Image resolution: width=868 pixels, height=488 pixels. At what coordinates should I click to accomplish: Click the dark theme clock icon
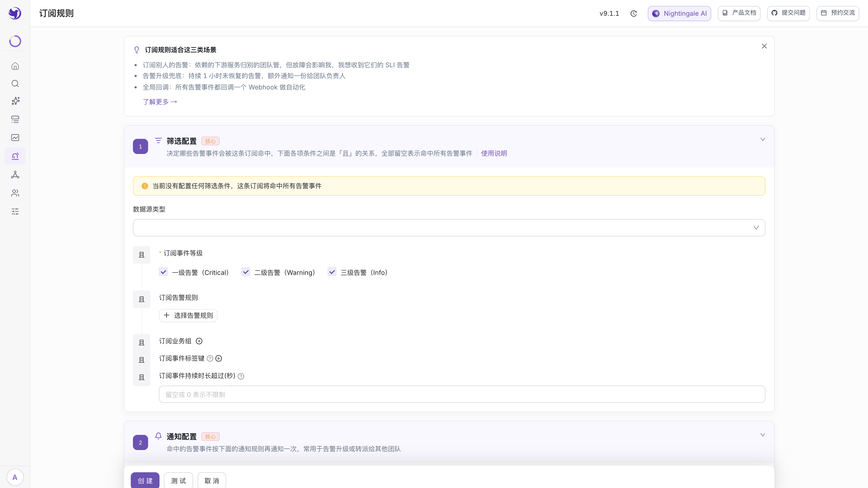(x=633, y=14)
